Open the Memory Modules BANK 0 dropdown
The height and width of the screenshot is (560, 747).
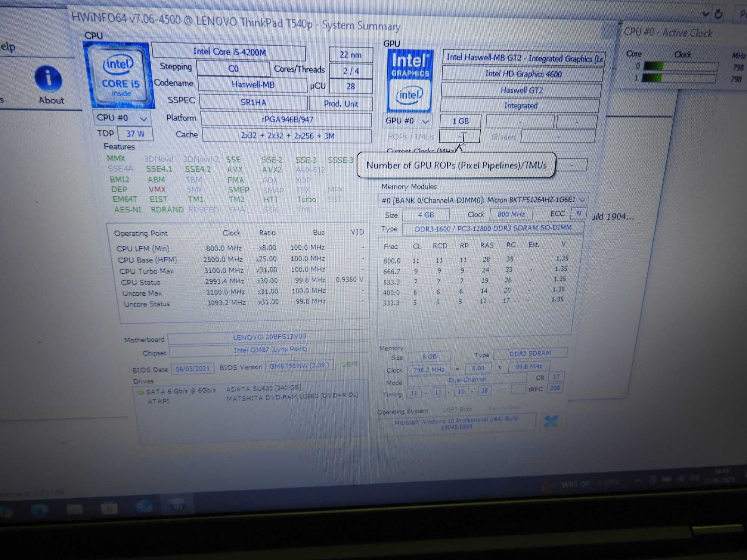pos(483,200)
